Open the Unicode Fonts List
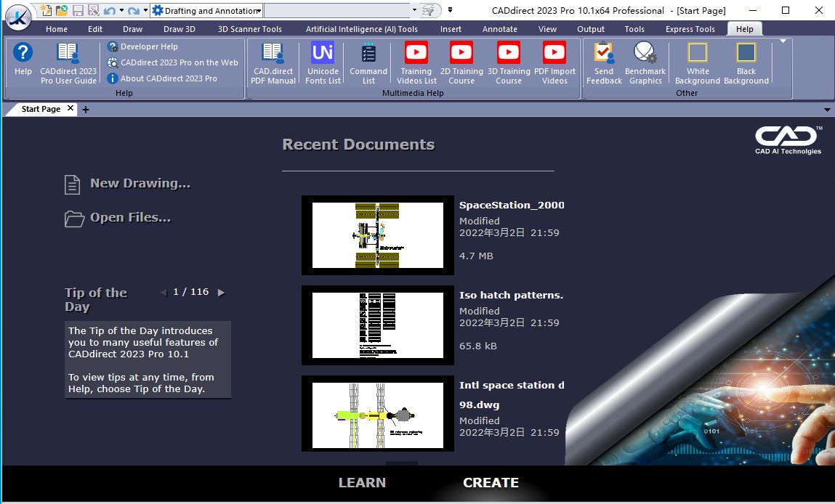The image size is (835, 504). [x=323, y=62]
